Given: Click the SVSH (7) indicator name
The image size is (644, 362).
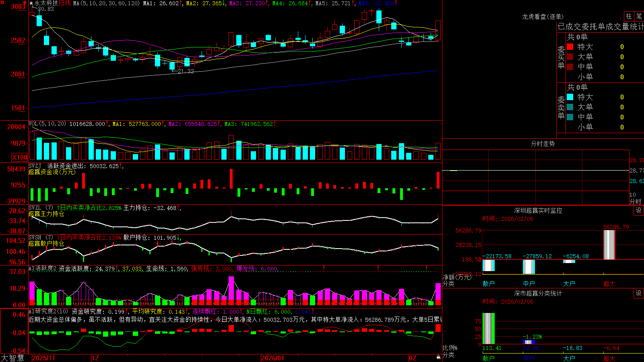Looking at the screenshot, I should pos(41,238).
